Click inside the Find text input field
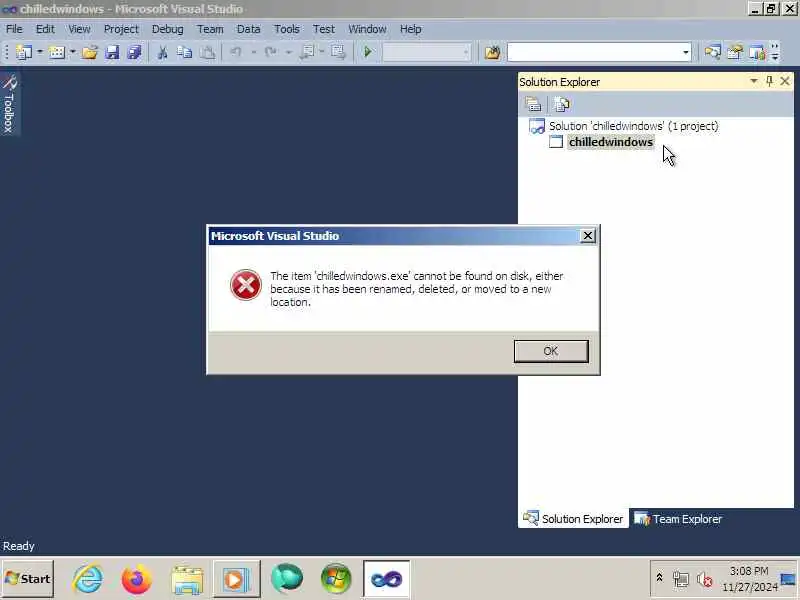Image resolution: width=800 pixels, height=600 pixels. 594,52
